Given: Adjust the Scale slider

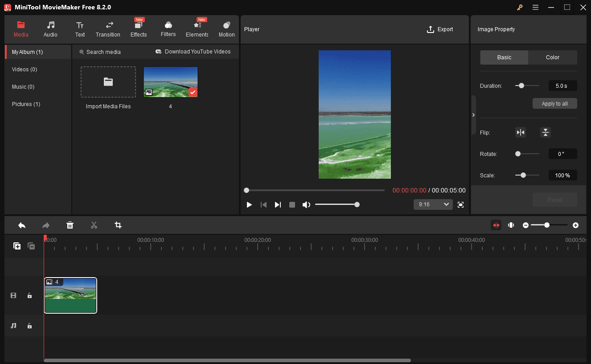Looking at the screenshot, I should coord(527,175).
